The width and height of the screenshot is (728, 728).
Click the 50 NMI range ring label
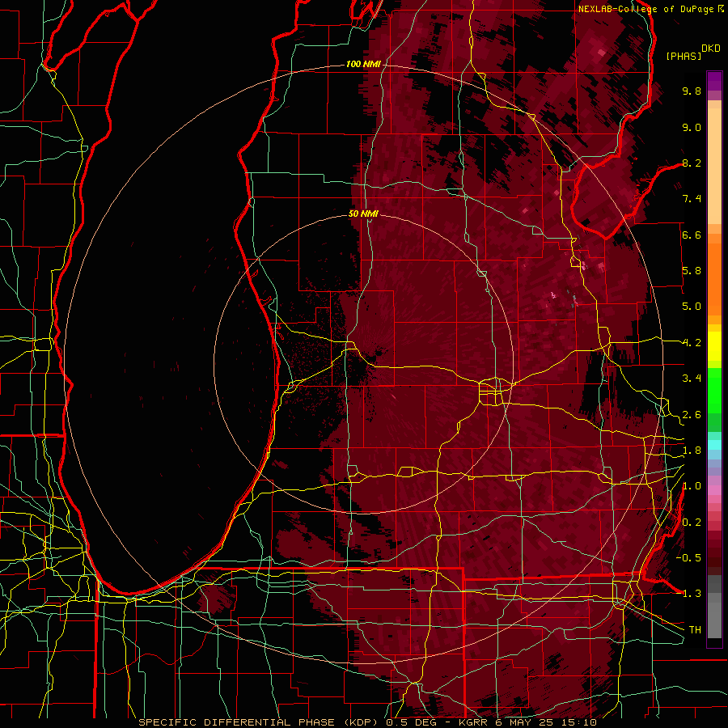tap(363, 214)
